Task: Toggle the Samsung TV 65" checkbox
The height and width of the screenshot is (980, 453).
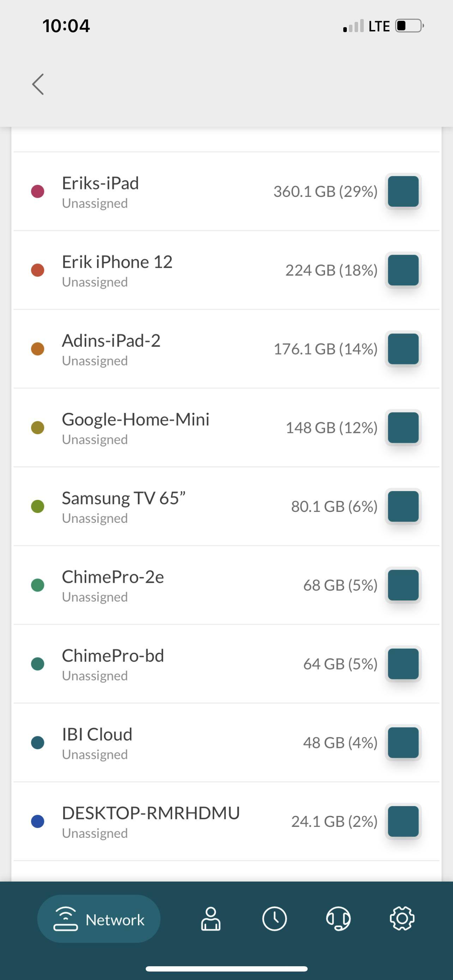Action: [403, 506]
